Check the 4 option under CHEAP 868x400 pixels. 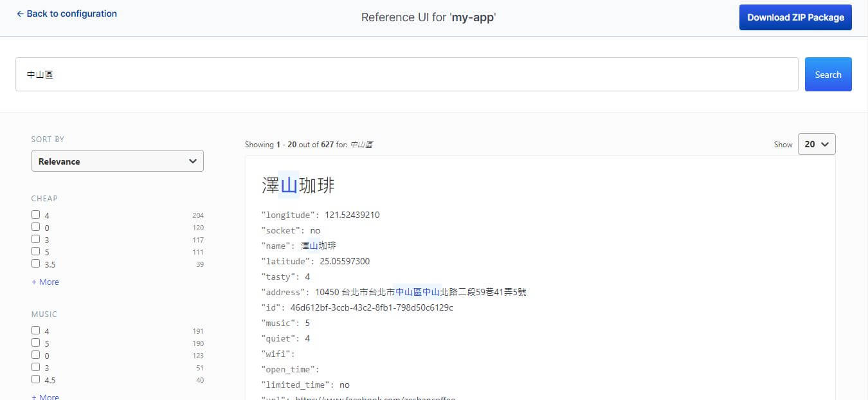35,214
